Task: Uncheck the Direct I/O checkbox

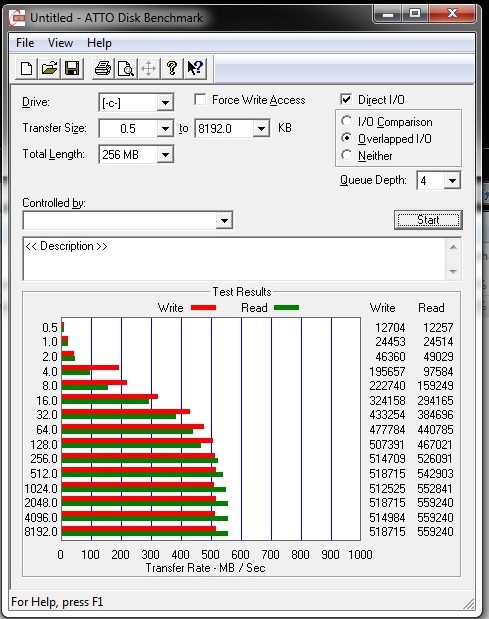Action: click(x=346, y=99)
